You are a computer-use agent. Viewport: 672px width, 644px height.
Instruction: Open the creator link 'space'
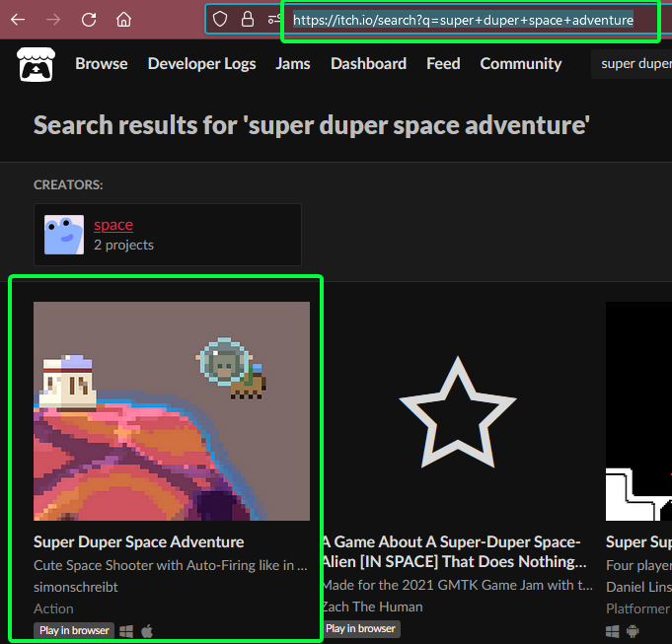[113, 225]
